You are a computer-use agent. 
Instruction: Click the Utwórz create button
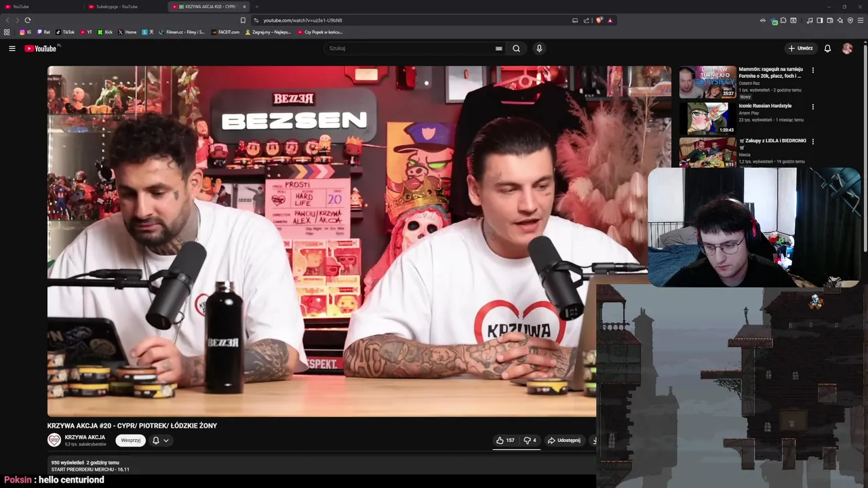tap(801, 48)
